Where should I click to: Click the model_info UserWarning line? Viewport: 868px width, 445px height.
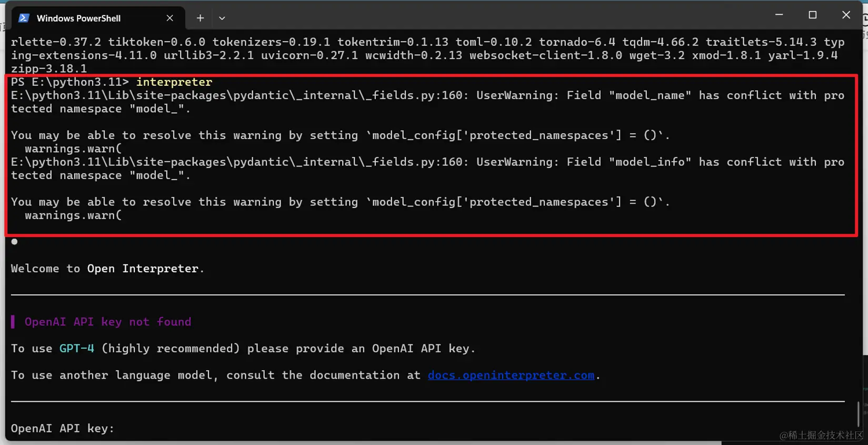point(427,169)
